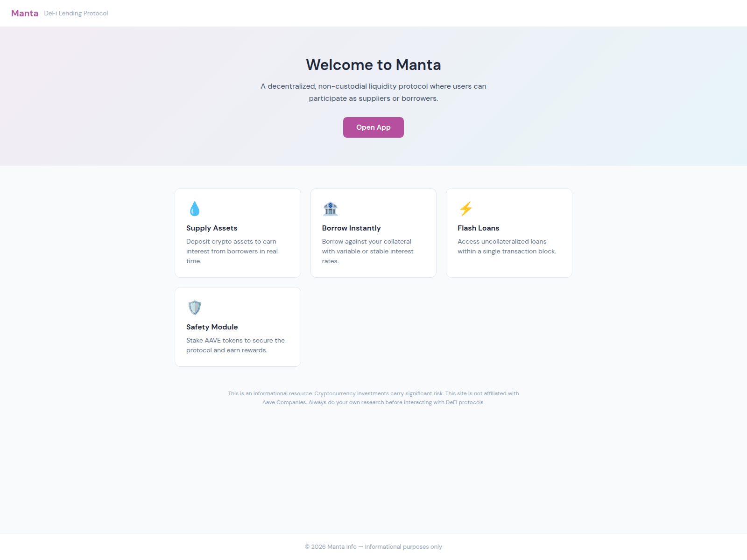This screenshot has height=560, width=747.
Task: Click the 'A decentralized, non-custodial liquidity protocol' subtitle
Action: click(x=373, y=92)
